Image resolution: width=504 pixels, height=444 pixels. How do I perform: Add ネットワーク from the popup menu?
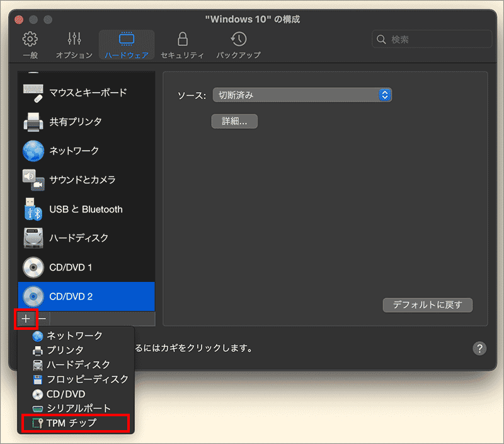tap(76, 336)
